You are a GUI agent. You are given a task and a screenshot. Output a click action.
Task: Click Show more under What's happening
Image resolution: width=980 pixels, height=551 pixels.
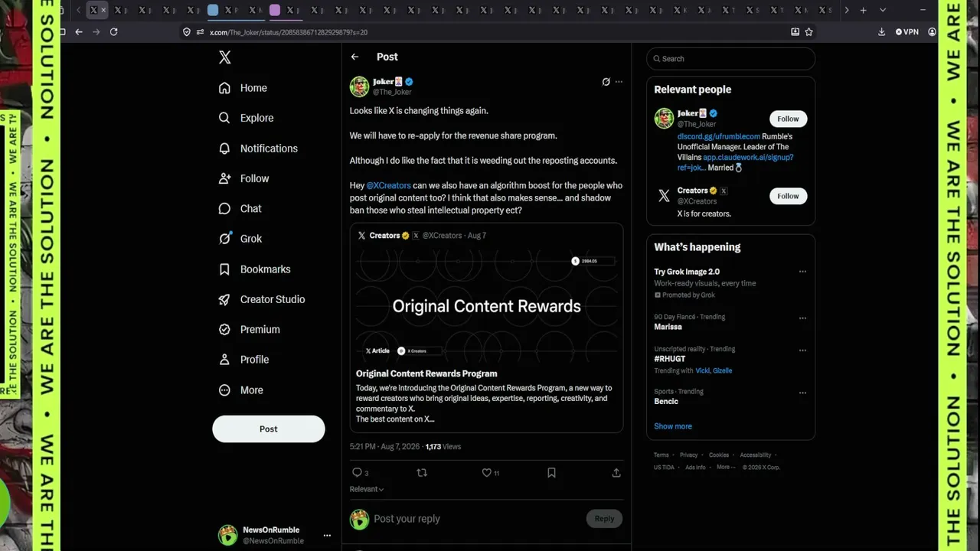[x=673, y=426]
